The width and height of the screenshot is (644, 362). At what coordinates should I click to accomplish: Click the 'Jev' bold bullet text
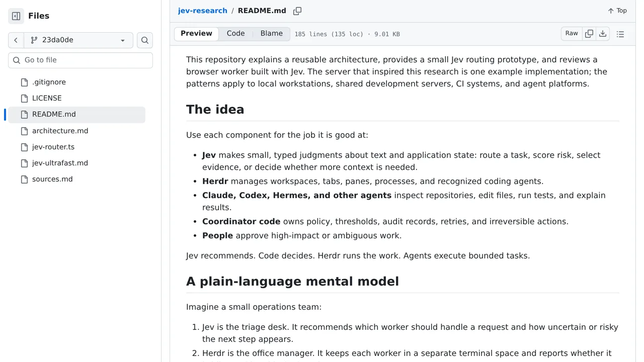pos(209,155)
